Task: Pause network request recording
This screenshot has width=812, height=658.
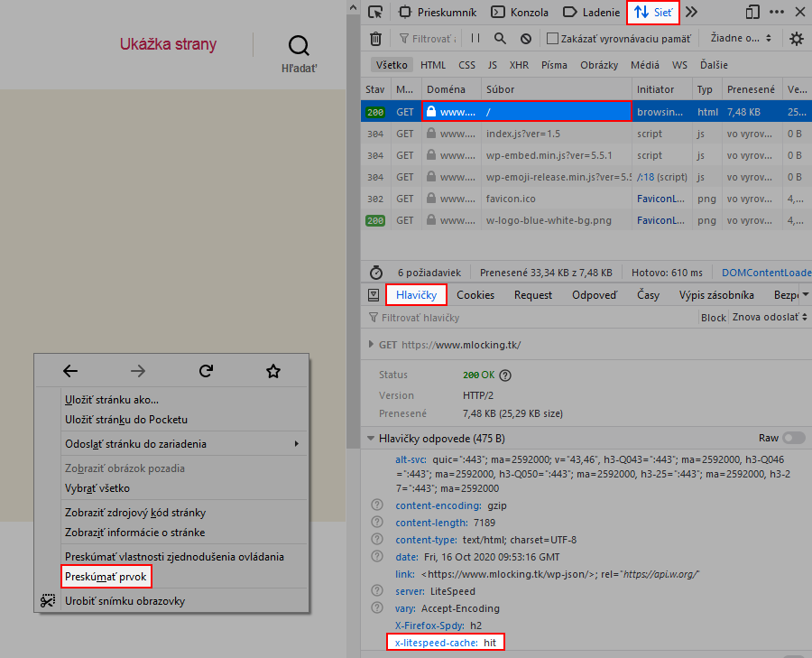Action: click(x=475, y=39)
